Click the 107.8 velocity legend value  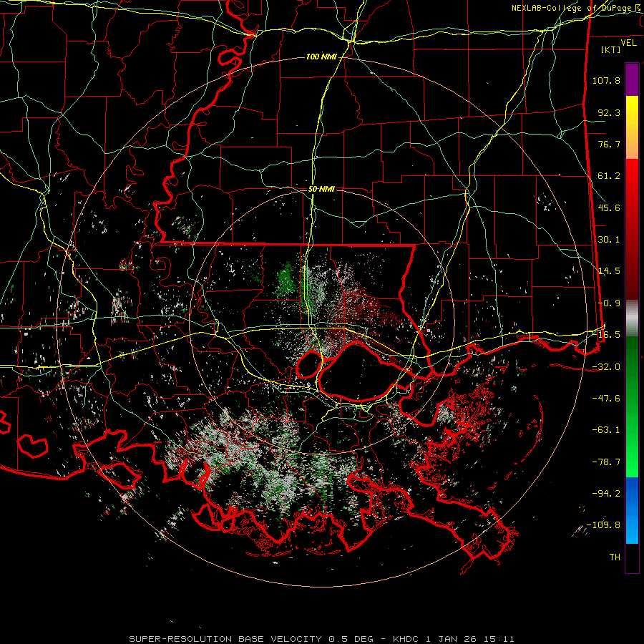[x=606, y=80]
